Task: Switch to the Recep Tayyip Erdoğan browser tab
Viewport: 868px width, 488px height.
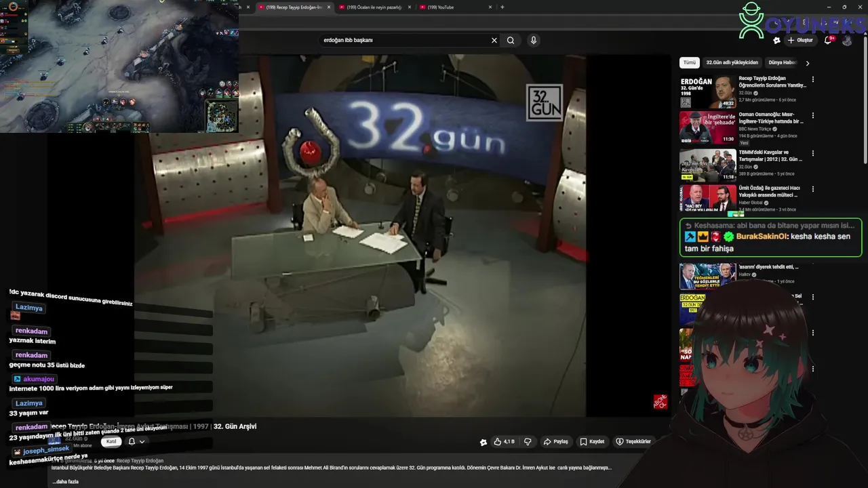Action: 294,7
